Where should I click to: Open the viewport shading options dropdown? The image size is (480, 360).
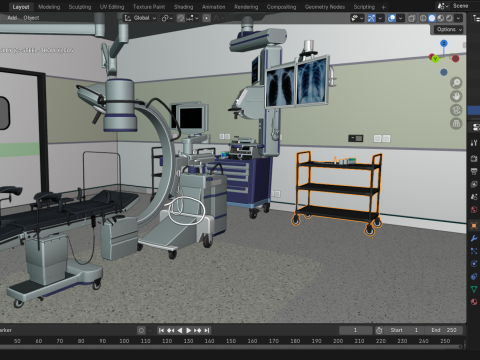[458, 18]
